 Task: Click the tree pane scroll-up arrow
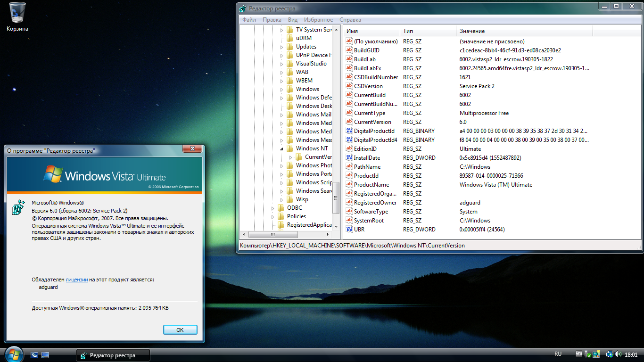coord(336,29)
